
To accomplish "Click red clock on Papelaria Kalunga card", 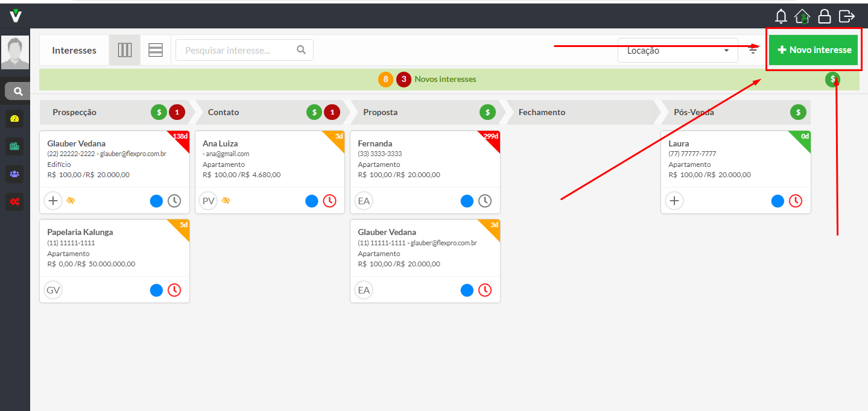I will (174, 290).
